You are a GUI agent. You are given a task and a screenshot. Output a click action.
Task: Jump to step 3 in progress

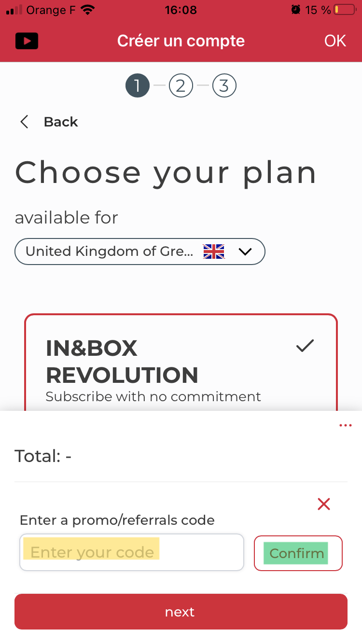point(224,86)
